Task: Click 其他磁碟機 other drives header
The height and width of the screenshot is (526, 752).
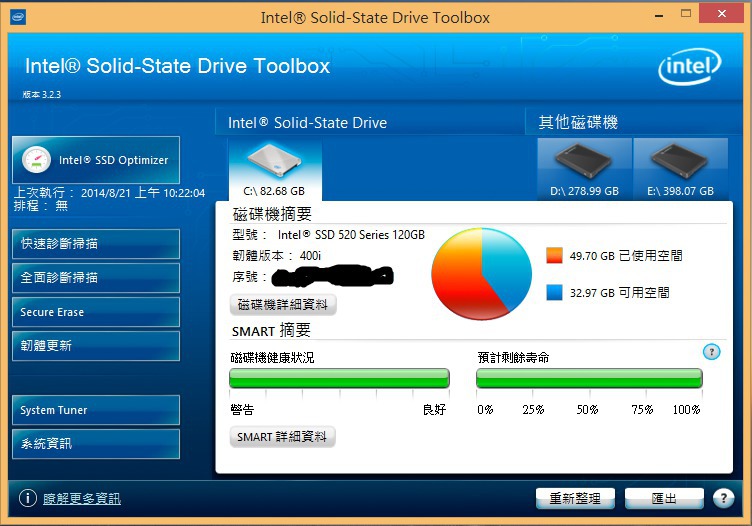Action: [578, 123]
